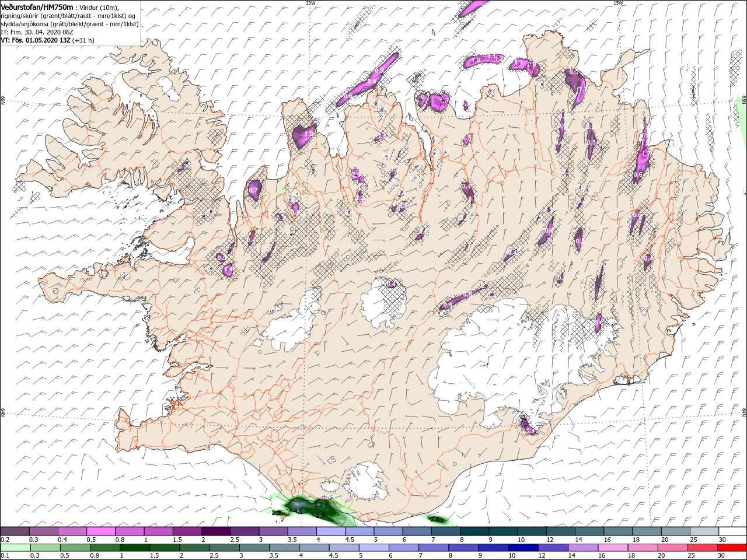The image size is (747, 560).
Task: Click the slydda/snjókoma legend description line
Action: (69, 24)
